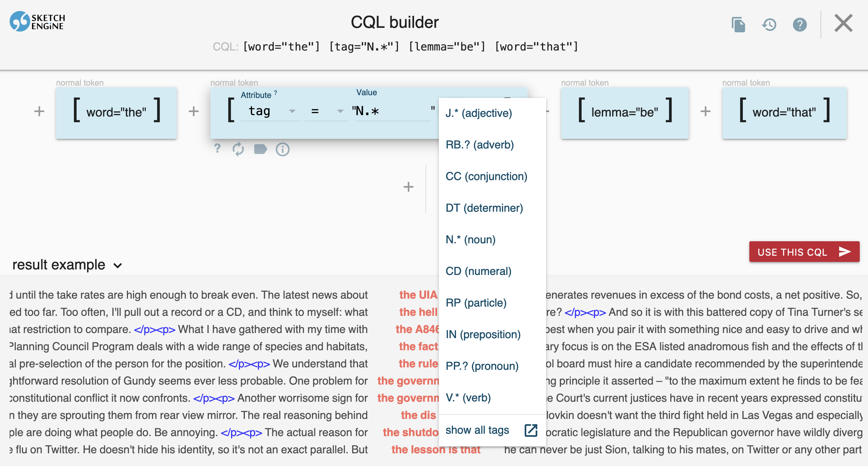Click the Sketch Engine logo

37,22
